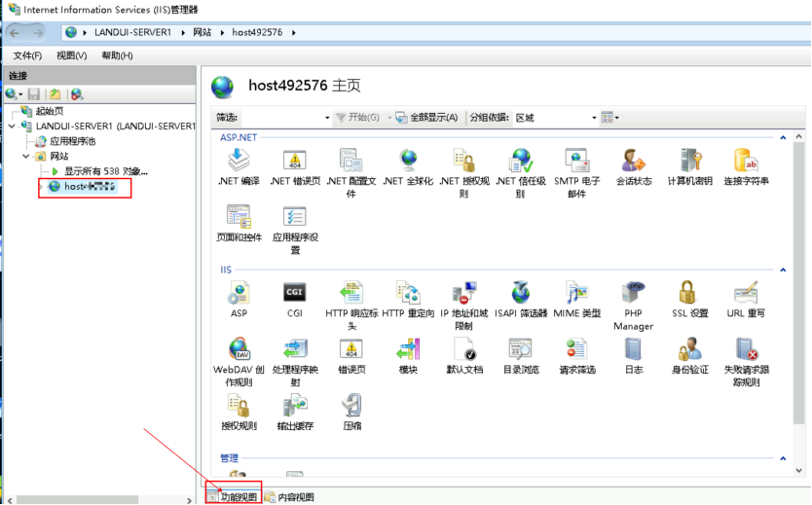This screenshot has width=812, height=505.
Task: Open the URL 重写 feature
Action: (746, 299)
